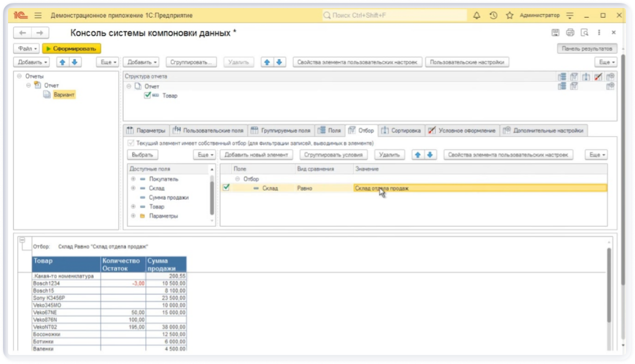The width and height of the screenshot is (635, 364).
Task: Click the save diskette icon
Action: click(555, 33)
